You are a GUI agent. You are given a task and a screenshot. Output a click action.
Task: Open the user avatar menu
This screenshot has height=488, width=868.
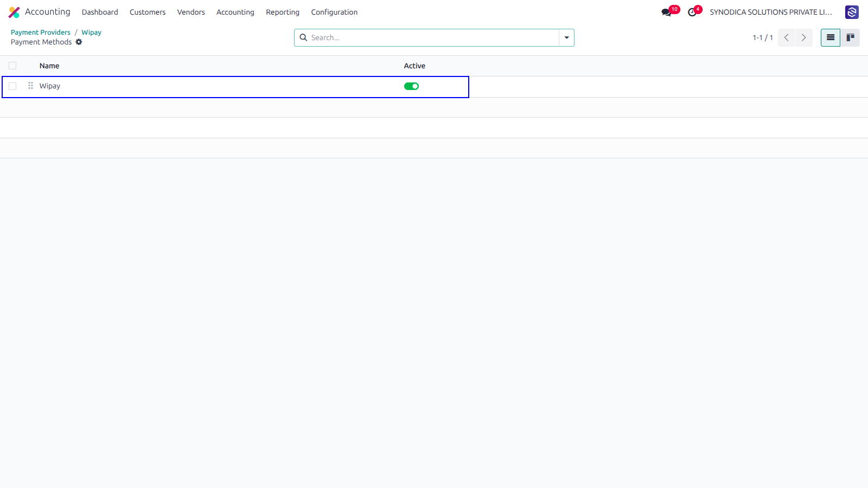pos(852,12)
